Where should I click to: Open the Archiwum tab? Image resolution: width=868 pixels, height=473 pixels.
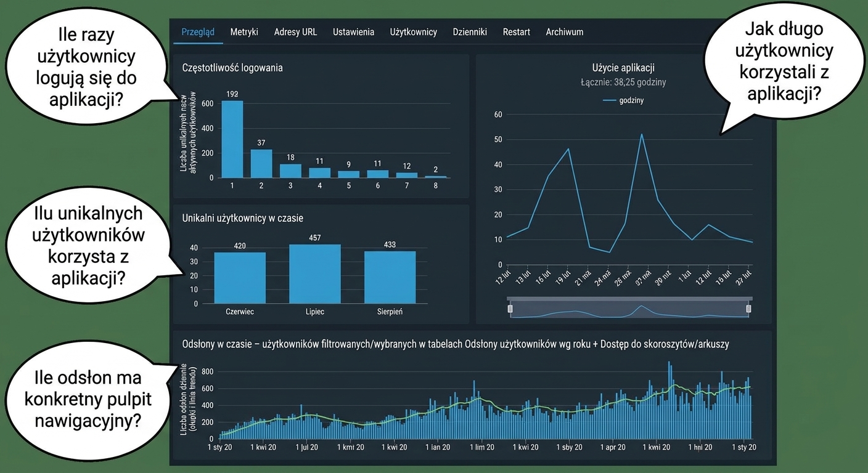(x=564, y=32)
